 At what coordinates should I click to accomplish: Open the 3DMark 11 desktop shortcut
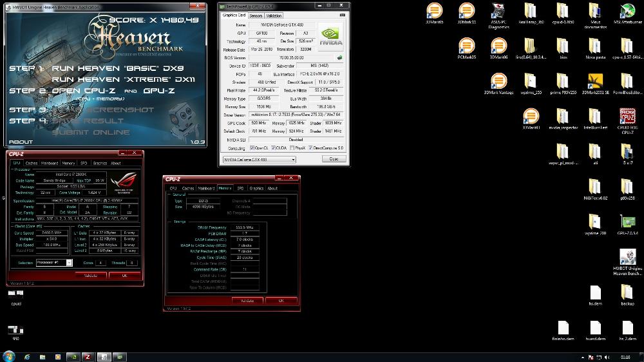[466, 13]
